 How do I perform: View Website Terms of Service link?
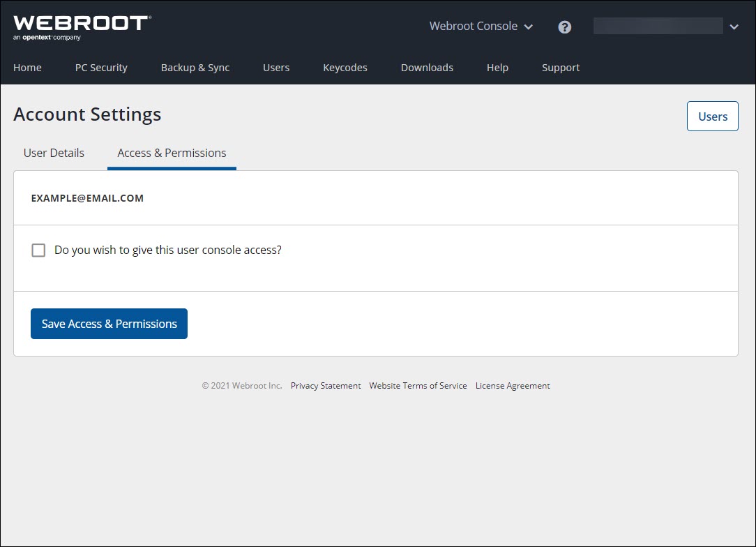(x=418, y=386)
